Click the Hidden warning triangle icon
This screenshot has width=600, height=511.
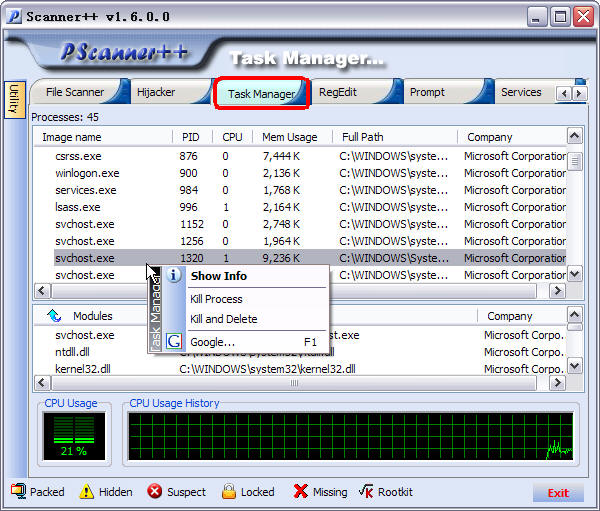[86, 491]
